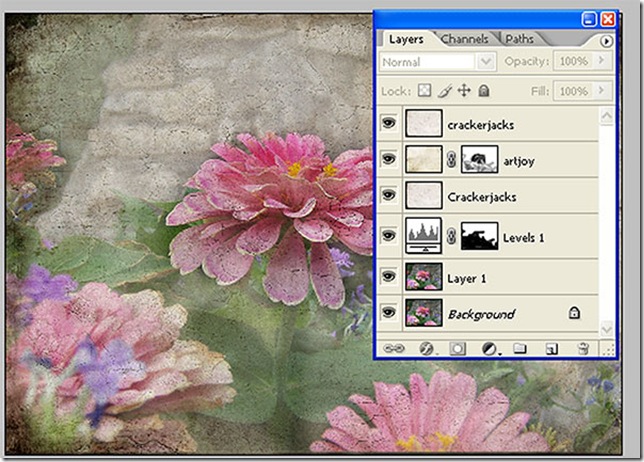Open the layer styles fx menu
This screenshot has height=462, width=644.
[x=424, y=348]
